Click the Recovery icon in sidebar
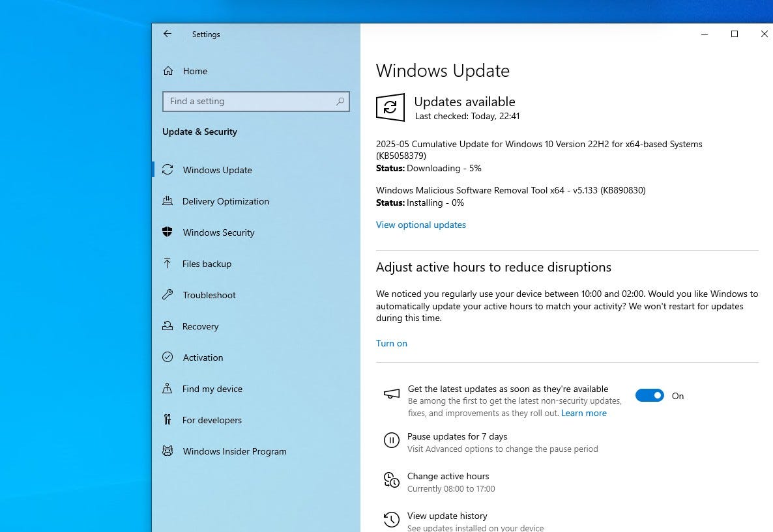773x532 pixels. pos(168,326)
